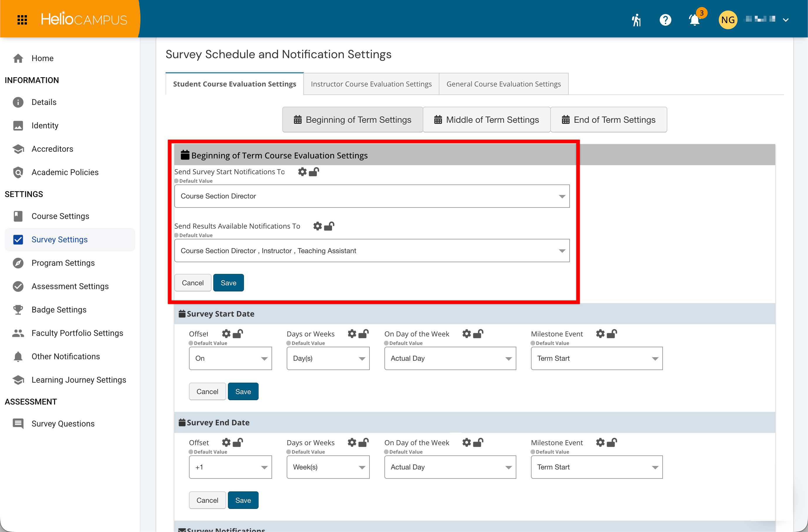Save the notification recipients settings
The image size is (808, 532).
pyautogui.click(x=228, y=283)
